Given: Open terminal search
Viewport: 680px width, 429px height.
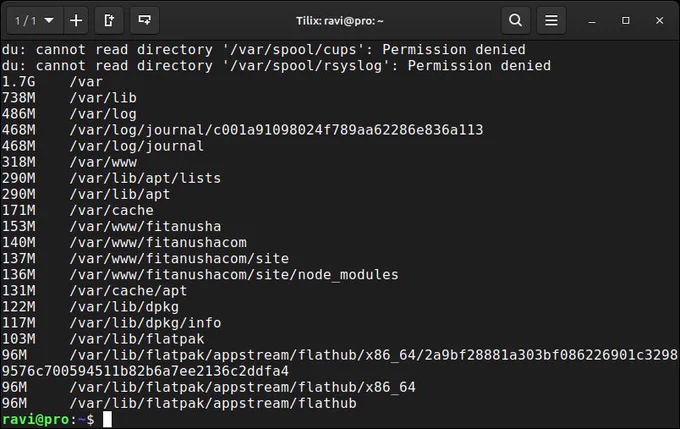Looking at the screenshot, I should 516,20.
